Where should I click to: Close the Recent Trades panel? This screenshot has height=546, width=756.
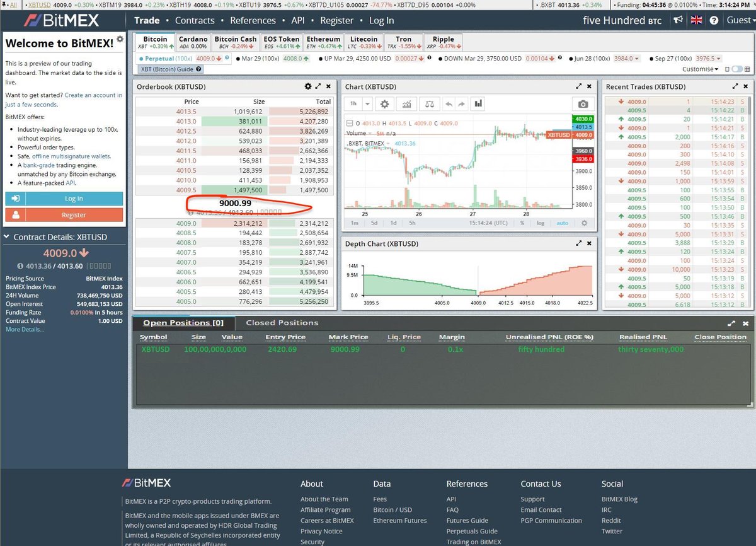tap(746, 86)
